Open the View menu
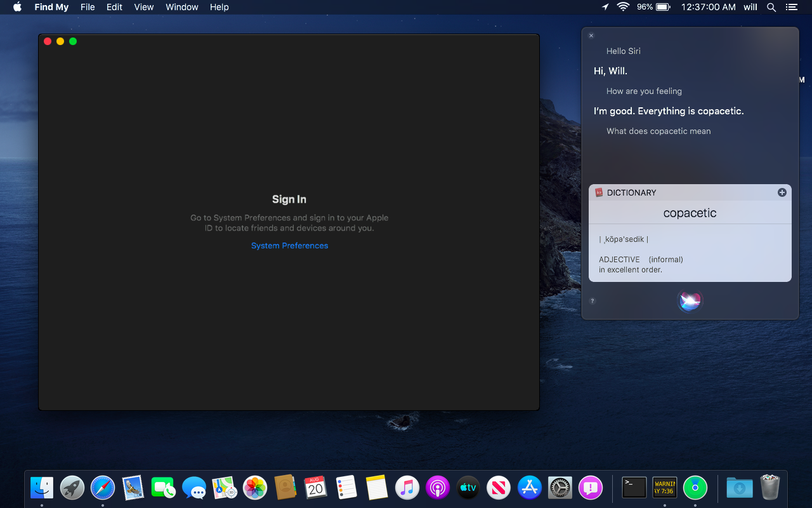The image size is (812, 508). [x=144, y=7]
